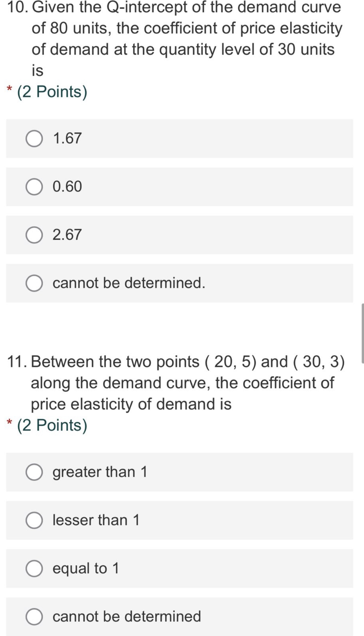Choose "cannot be determined" for question 11
Screen dimensions: 364x636
click(34, 616)
